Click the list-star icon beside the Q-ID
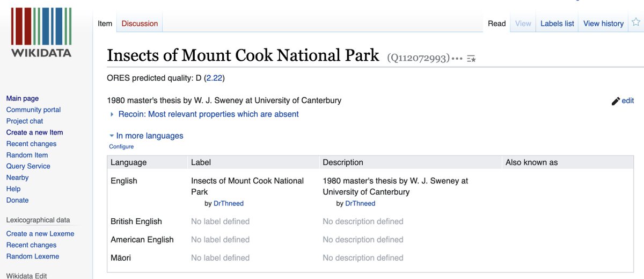Image resolution: width=644 pixels, height=279 pixels. pyautogui.click(x=471, y=58)
